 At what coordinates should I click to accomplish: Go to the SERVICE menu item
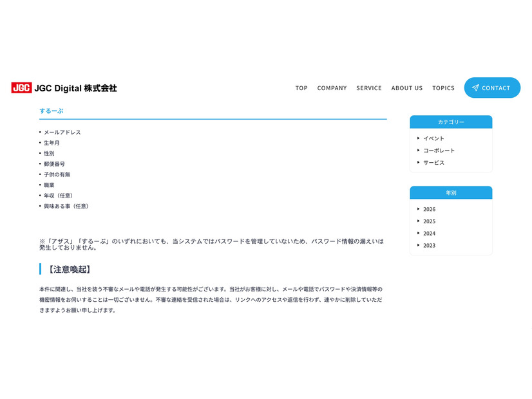click(x=369, y=88)
